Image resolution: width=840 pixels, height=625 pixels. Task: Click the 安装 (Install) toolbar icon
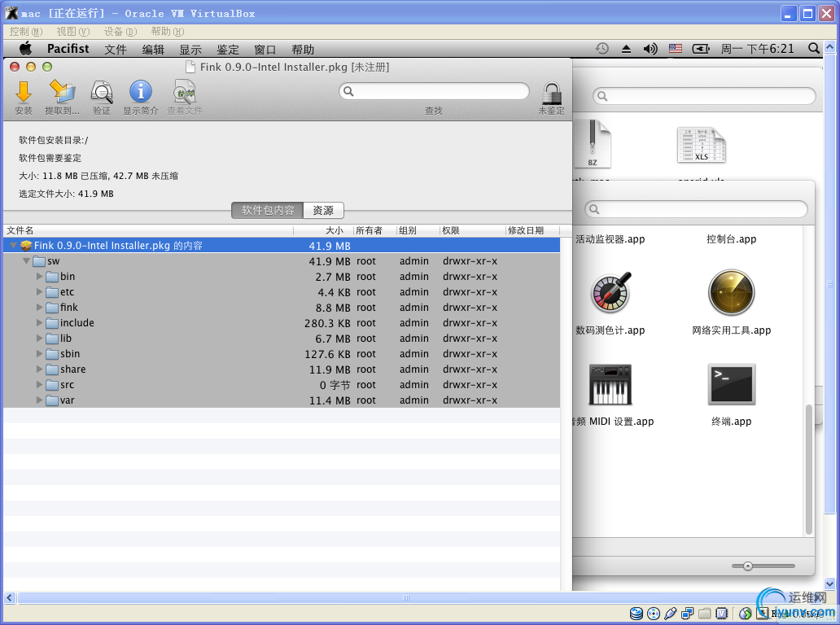(x=24, y=92)
